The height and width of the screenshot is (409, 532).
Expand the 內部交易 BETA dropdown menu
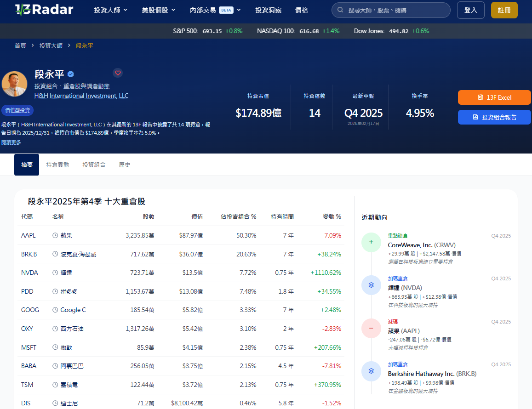[215, 10]
